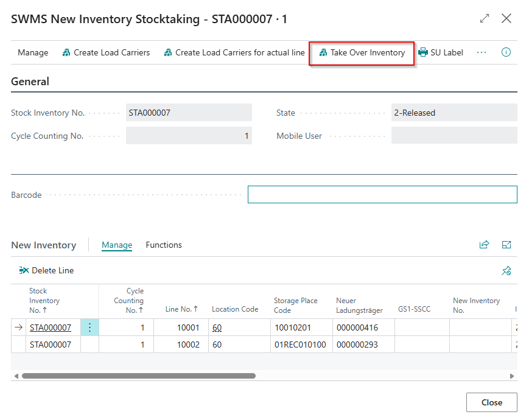Click storage place 10010201 cell
529x420 pixels.
point(301,327)
